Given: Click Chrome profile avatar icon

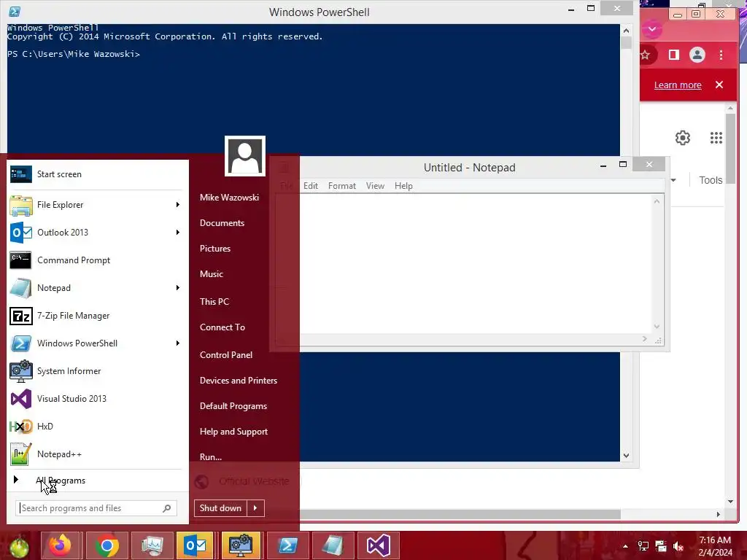Looking at the screenshot, I should pyautogui.click(x=697, y=55).
